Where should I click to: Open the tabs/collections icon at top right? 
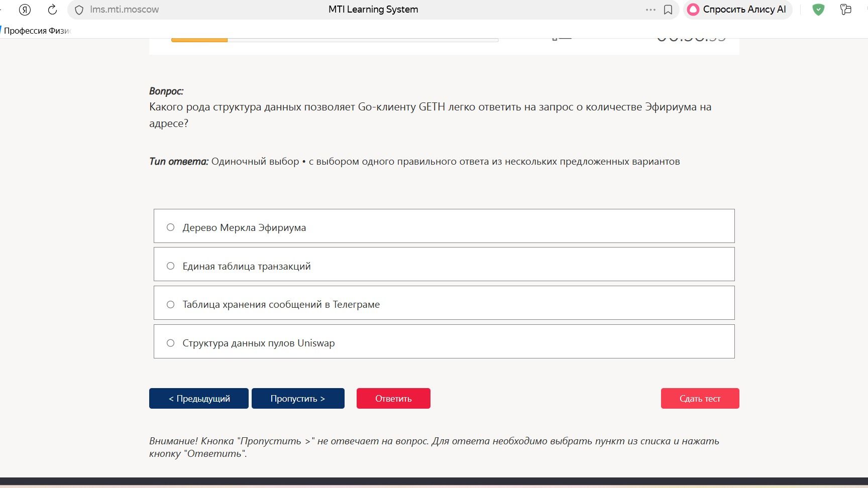point(846,10)
